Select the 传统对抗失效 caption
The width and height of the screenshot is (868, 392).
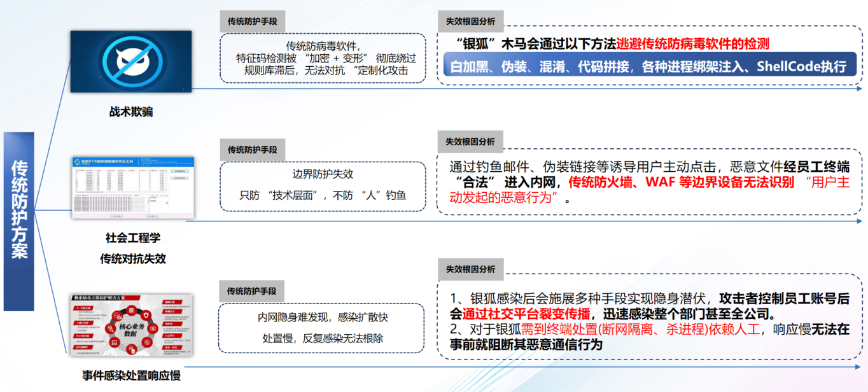[133, 258]
